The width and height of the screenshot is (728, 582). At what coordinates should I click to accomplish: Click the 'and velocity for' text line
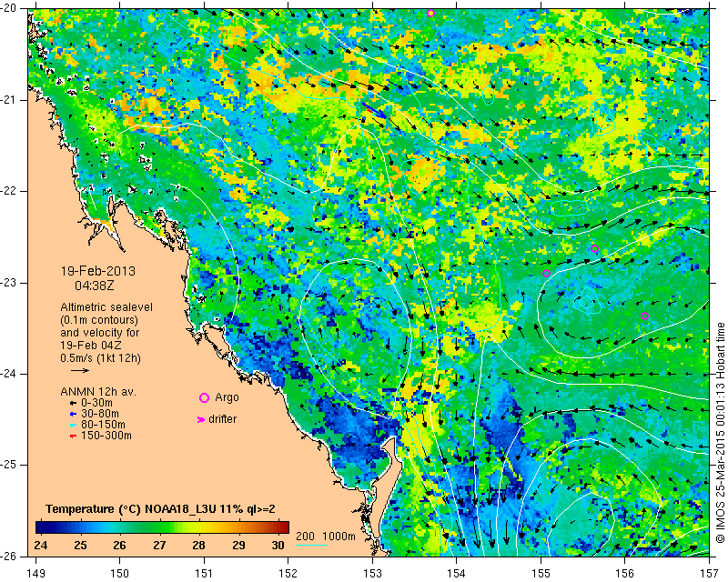[x=100, y=333]
